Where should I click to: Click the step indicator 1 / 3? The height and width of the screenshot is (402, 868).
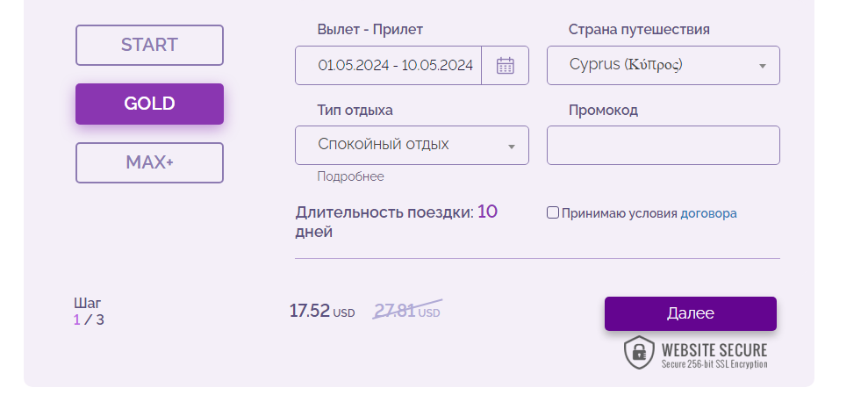point(89,319)
